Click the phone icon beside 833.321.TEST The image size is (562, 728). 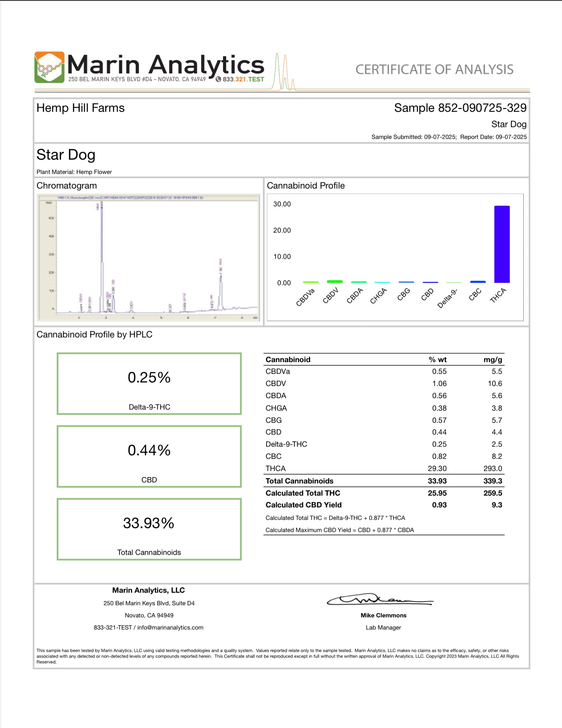click(218, 79)
